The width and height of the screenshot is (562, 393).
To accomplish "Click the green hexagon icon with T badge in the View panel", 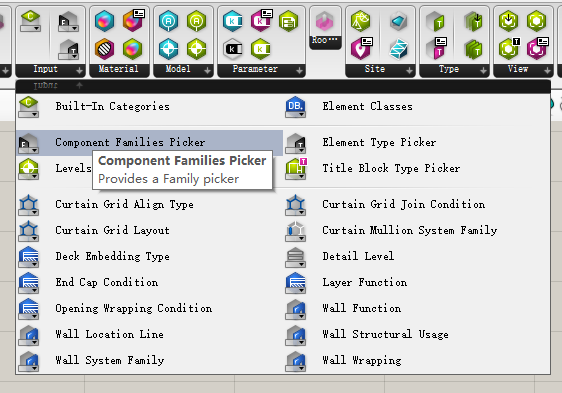I will coord(509,48).
